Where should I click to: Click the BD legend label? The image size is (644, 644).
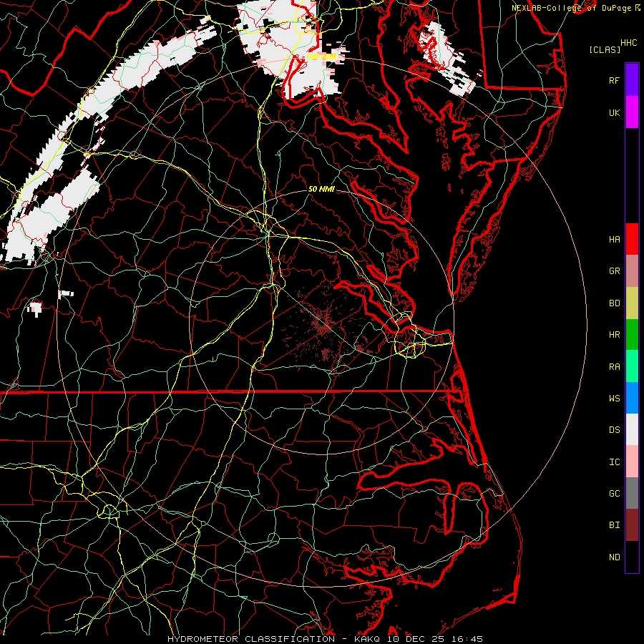tap(615, 303)
